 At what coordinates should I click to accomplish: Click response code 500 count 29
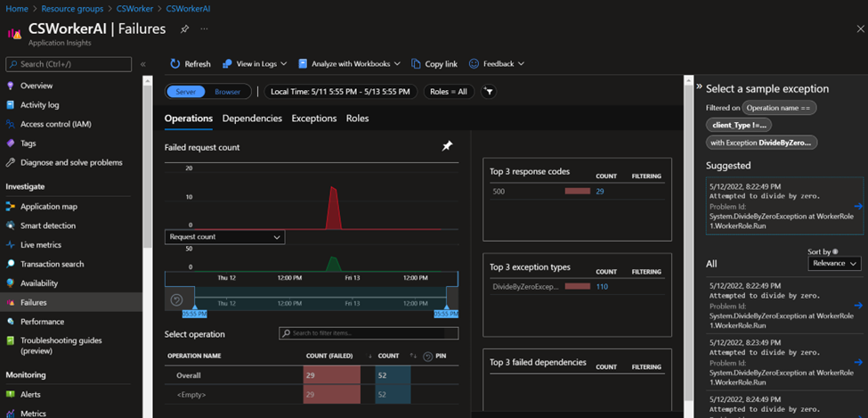point(599,192)
